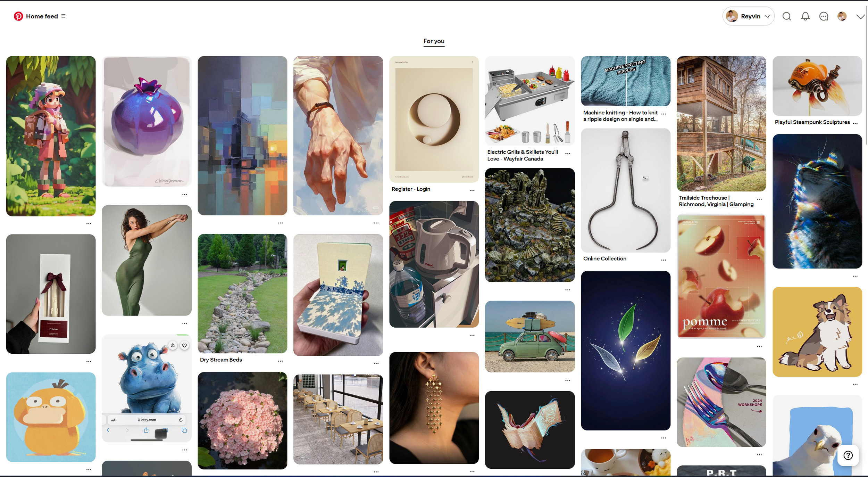Open more options for Online Collection pin
This screenshot has width=868, height=477.
click(663, 260)
